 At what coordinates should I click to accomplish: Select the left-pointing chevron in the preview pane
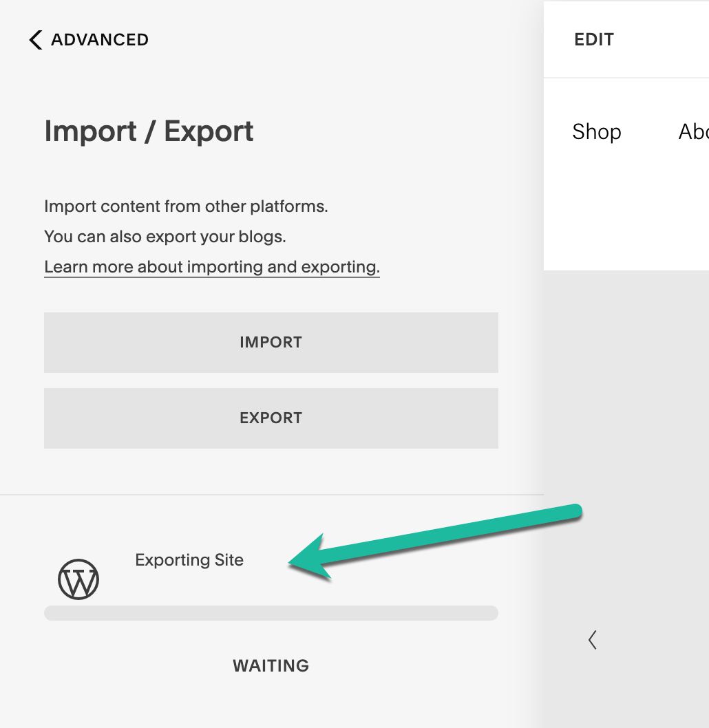pos(593,640)
